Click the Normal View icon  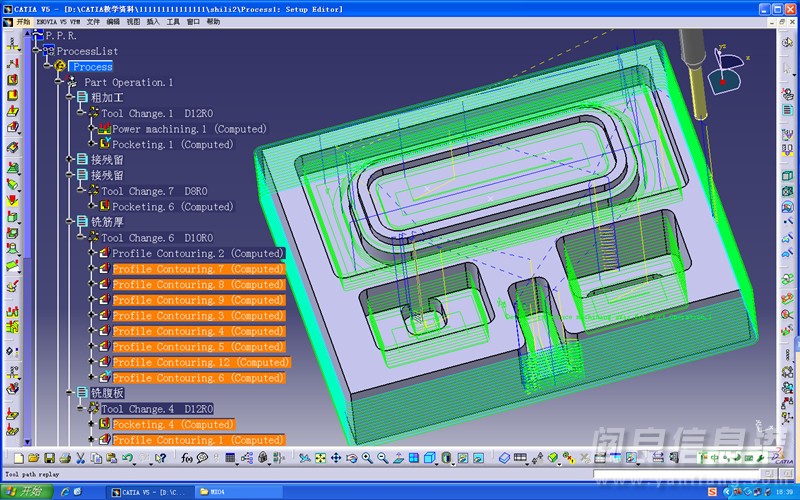tap(398, 458)
